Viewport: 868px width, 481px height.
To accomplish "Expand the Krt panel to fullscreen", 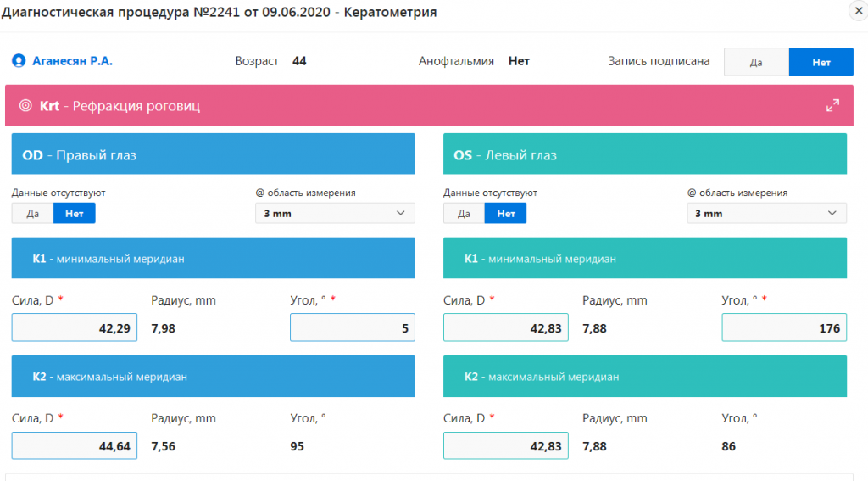I will coord(832,106).
